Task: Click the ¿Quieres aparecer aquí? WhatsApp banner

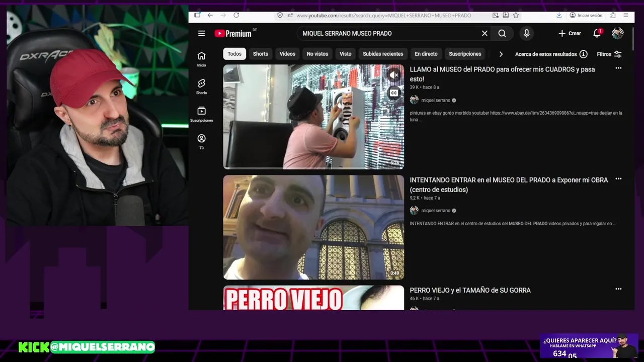Action: coord(589,346)
